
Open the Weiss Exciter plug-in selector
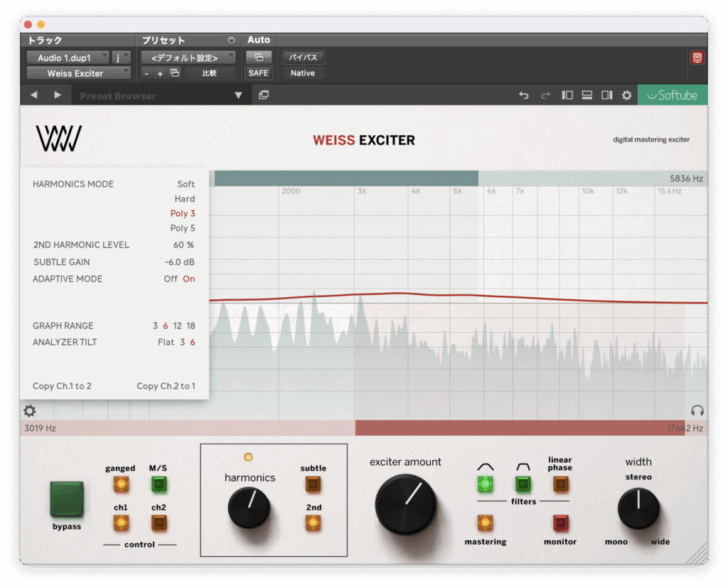coord(78,73)
